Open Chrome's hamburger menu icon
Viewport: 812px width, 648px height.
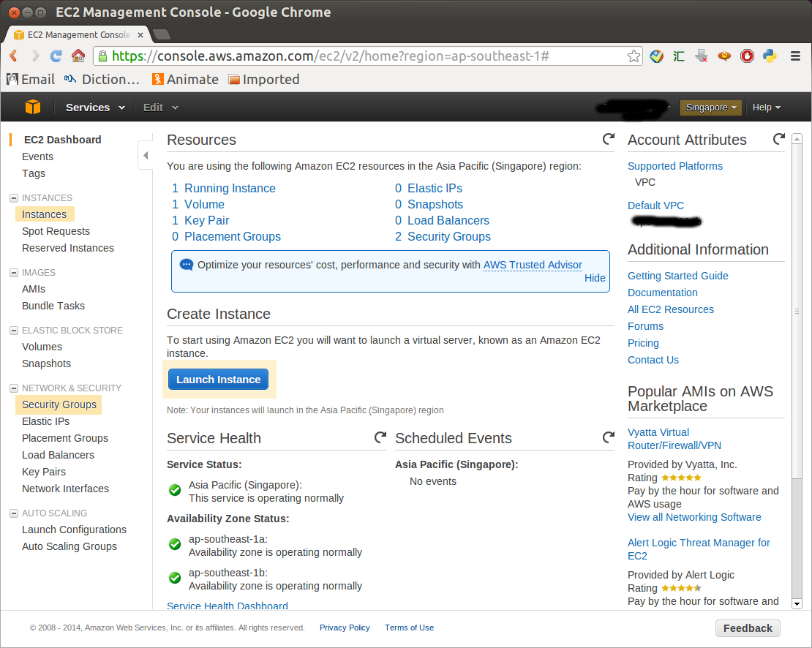click(x=795, y=56)
